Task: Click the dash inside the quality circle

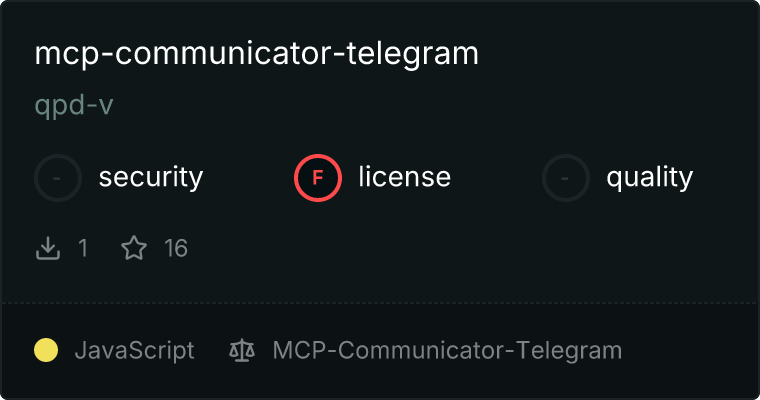Action: 565,178
